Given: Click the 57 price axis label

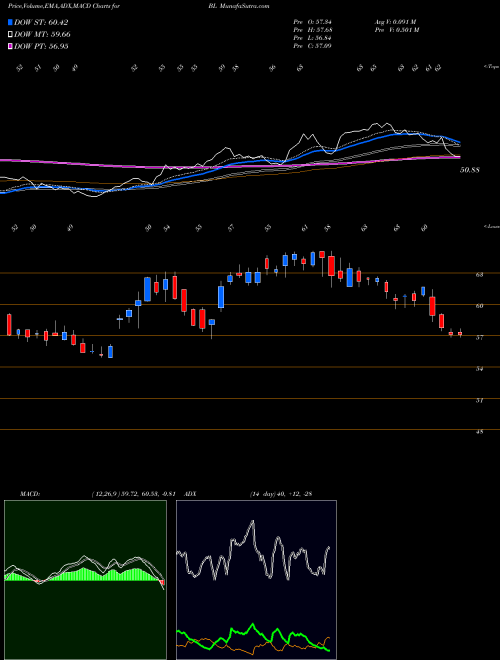Looking at the screenshot, I should tap(479, 337).
